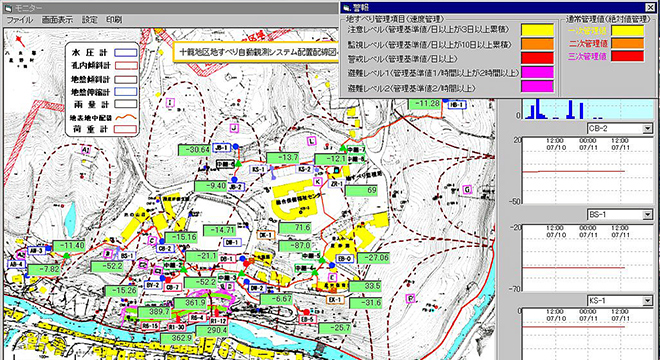Image resolution: width=660 pixels, height=360 pixels.
Task: Click the -27.06 reading box
Action: 373,259
